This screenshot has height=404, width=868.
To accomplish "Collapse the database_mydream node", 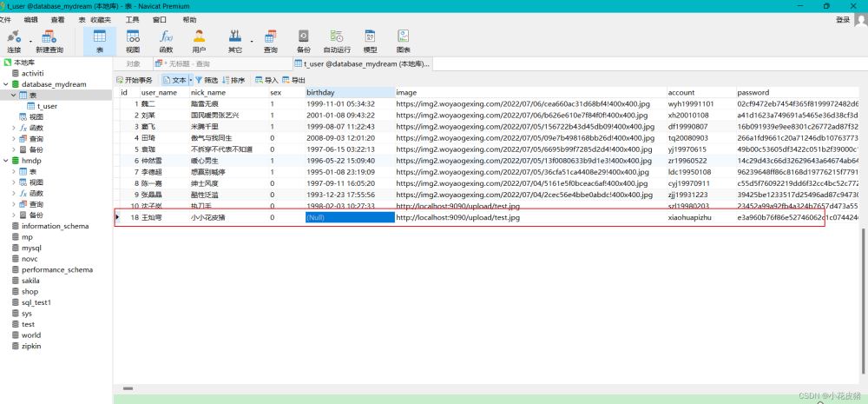I will 5,84.
